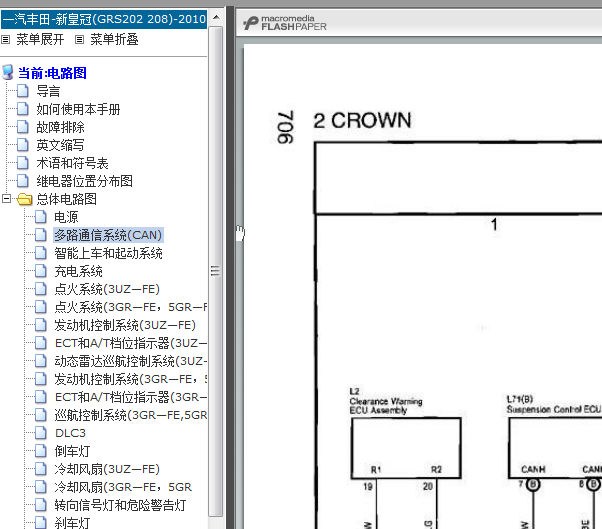Click the 2 CROWN diagram heading
The image size is (602, 529).
[362, 121]
